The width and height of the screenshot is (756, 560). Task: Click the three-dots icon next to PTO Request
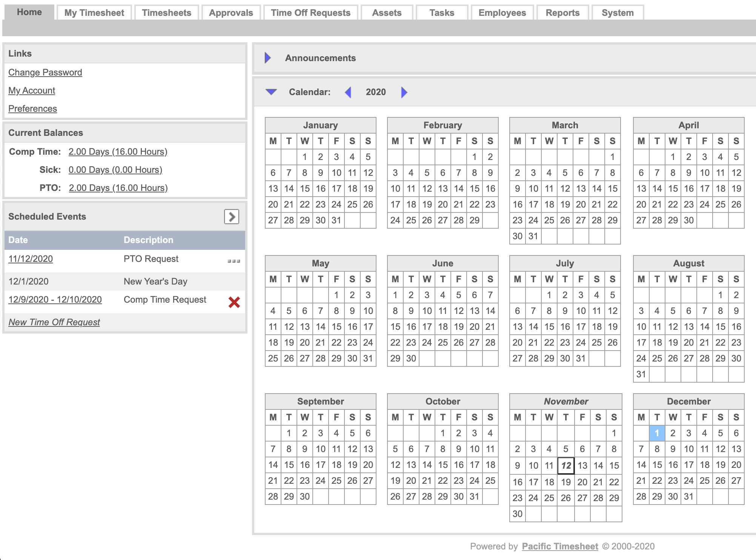pyautogui.click(x=234, y=261)
